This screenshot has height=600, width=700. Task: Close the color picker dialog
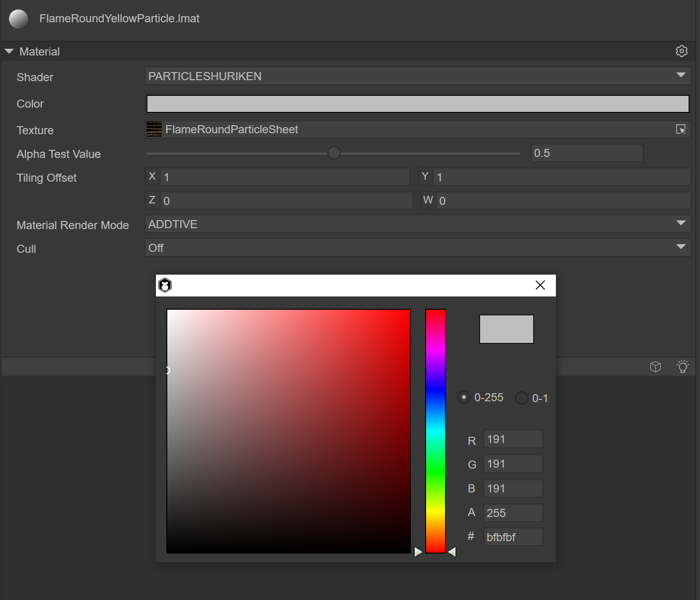pyautogui.click(x=540, y=285)
